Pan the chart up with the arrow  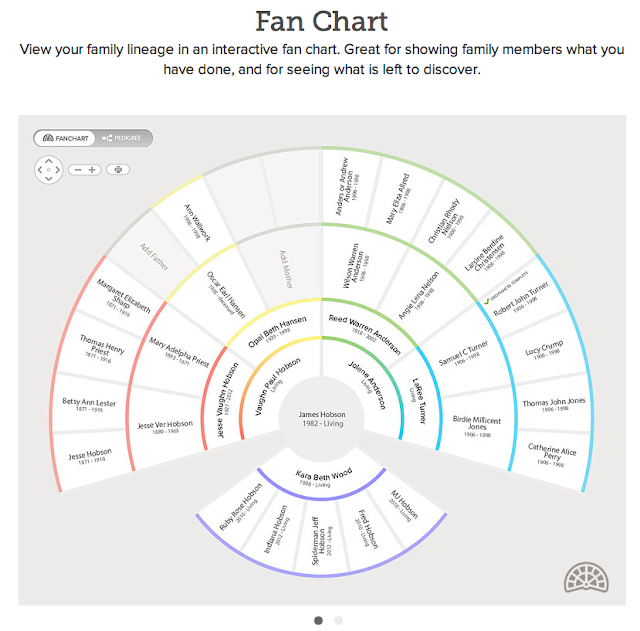(47, 159)
